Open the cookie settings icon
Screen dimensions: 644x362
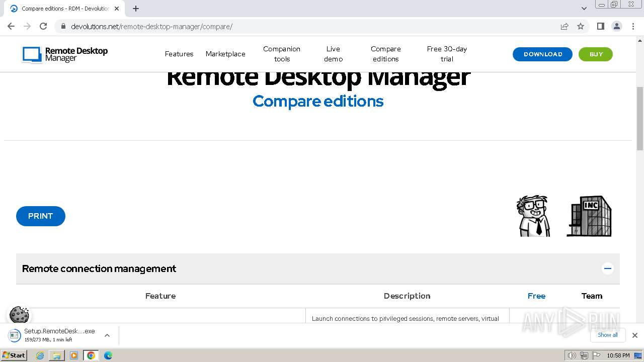click(x=19, y=315)
